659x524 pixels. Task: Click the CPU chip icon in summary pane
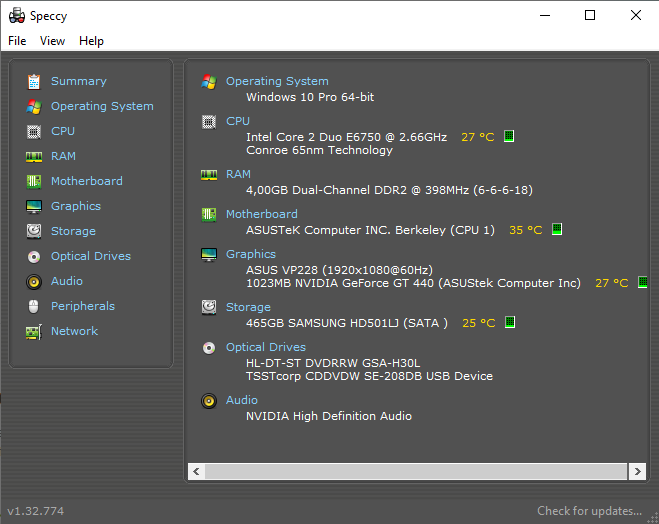pyautogui.click(x=209, y=122)
